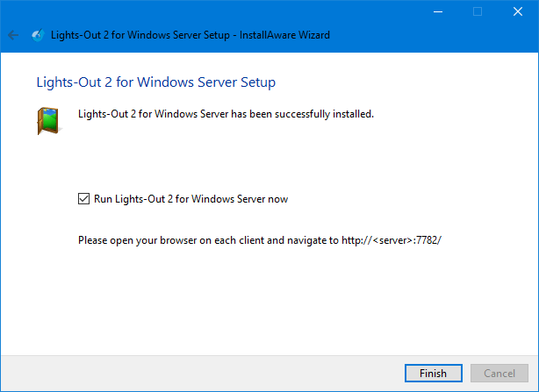Minimize the setup wizard window

[x=437, y=12]
